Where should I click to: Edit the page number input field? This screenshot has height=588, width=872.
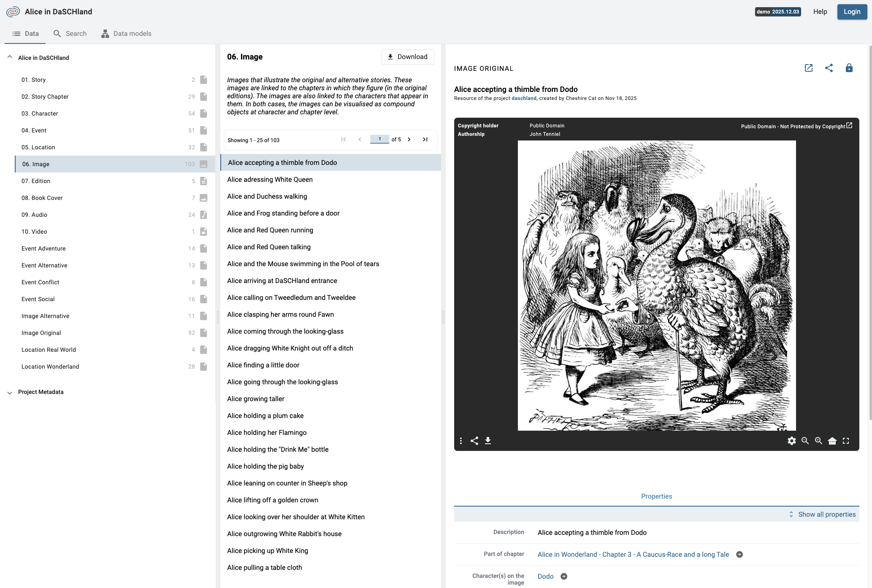[379, 139]
